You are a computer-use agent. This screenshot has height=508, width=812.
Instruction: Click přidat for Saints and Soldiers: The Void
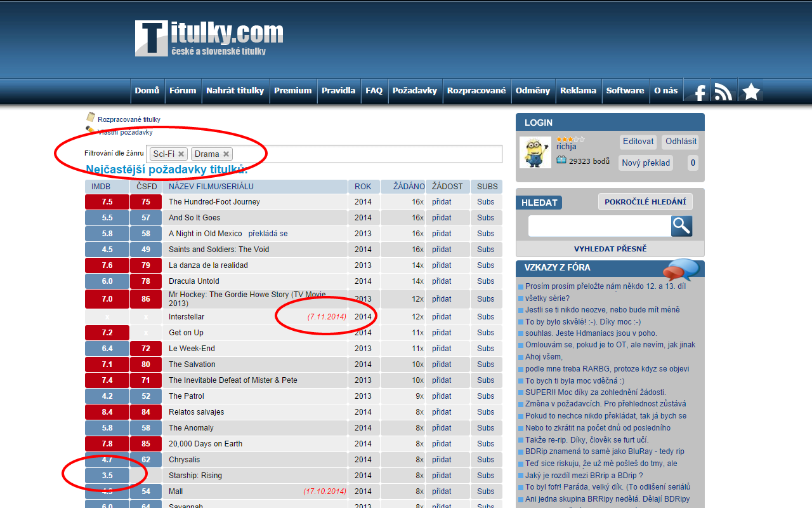[x=442, y=250]
